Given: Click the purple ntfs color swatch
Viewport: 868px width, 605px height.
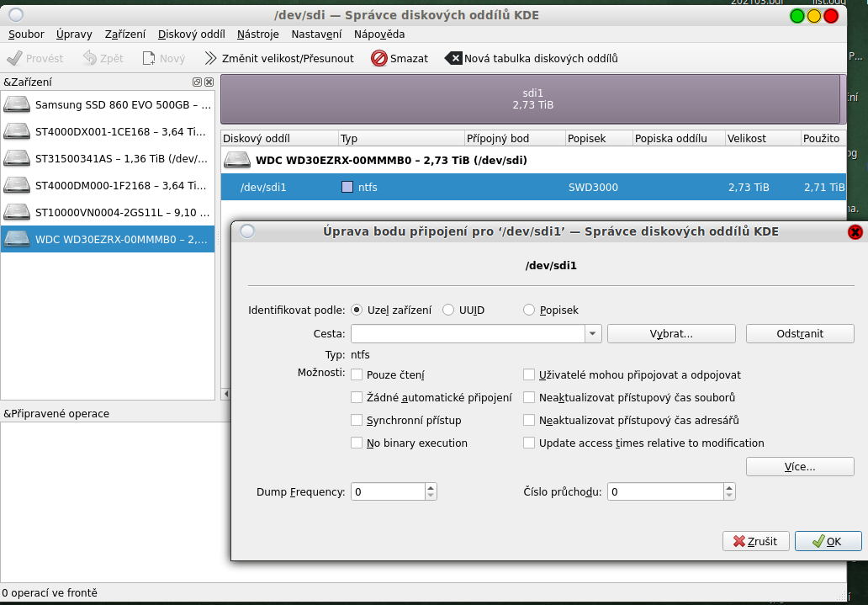Looking at the screenshot, I should tap(347, 187).
